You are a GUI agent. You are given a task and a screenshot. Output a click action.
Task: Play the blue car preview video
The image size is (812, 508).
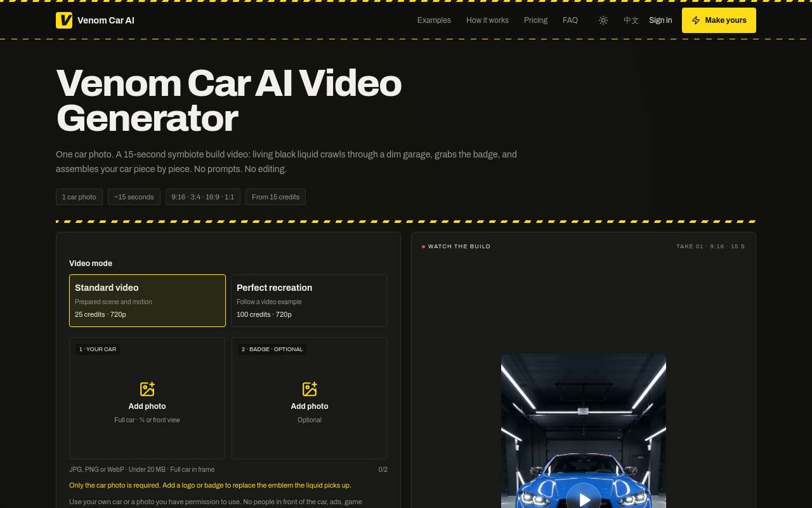coord(584,499)
